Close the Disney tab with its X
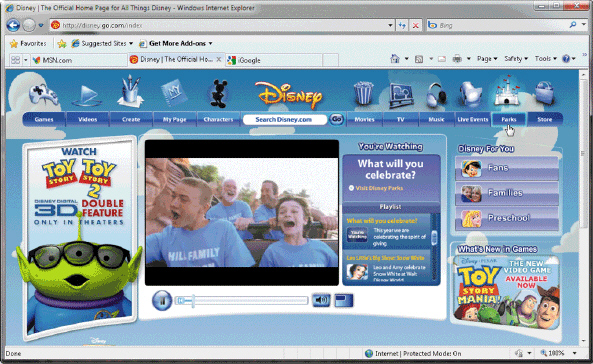Image resolution: width=593 pixels, height=364 pixels. (x=219, y=59)
